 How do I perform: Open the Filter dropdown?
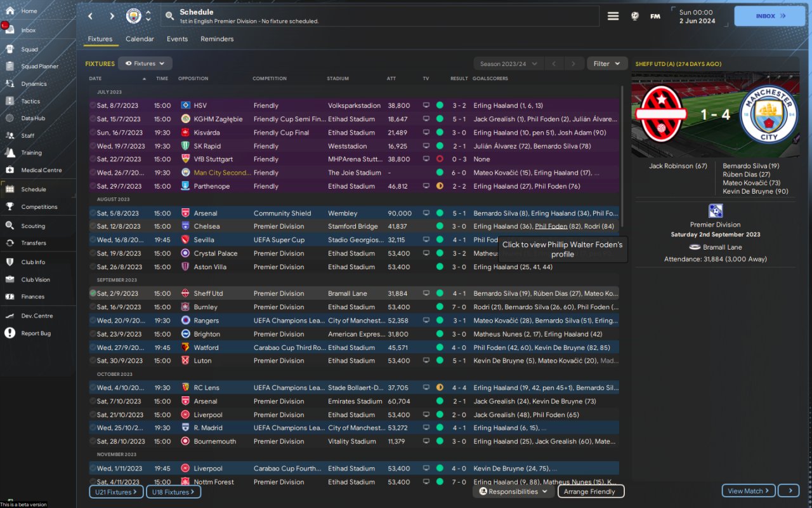[x=607, y=63]
